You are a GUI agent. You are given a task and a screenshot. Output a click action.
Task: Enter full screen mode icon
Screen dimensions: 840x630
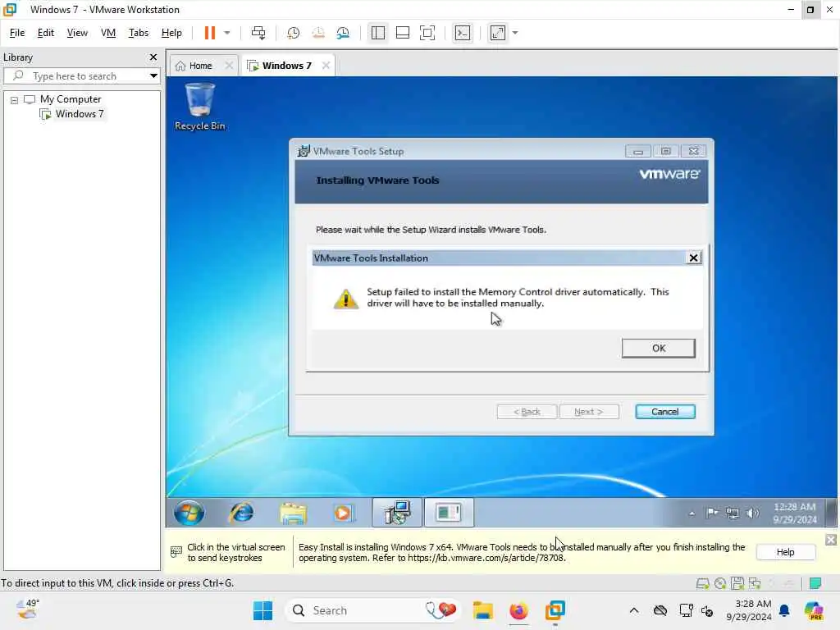427,33
